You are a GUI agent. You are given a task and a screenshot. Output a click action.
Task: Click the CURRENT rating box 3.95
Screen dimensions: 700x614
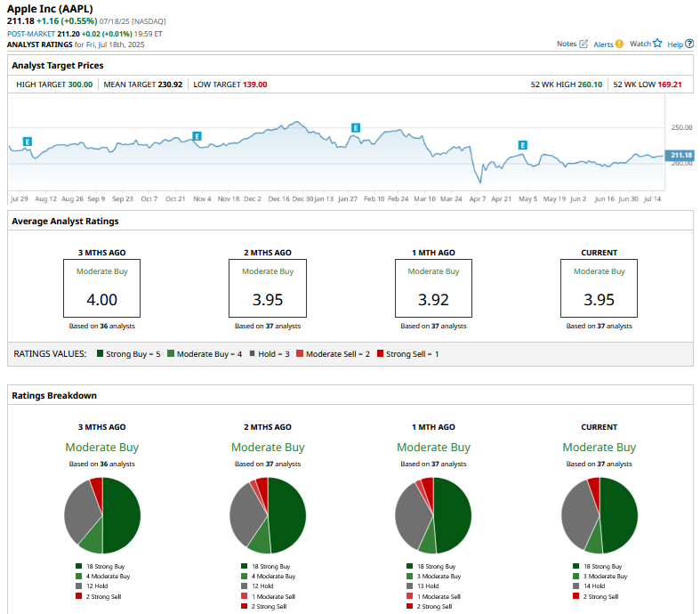[x=599, y=288]
